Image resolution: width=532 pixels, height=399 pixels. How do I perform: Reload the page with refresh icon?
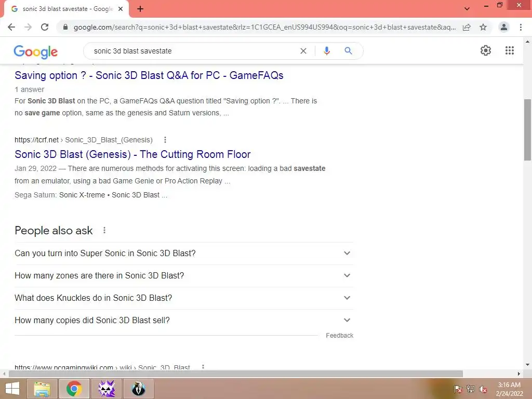coord(45,27)
